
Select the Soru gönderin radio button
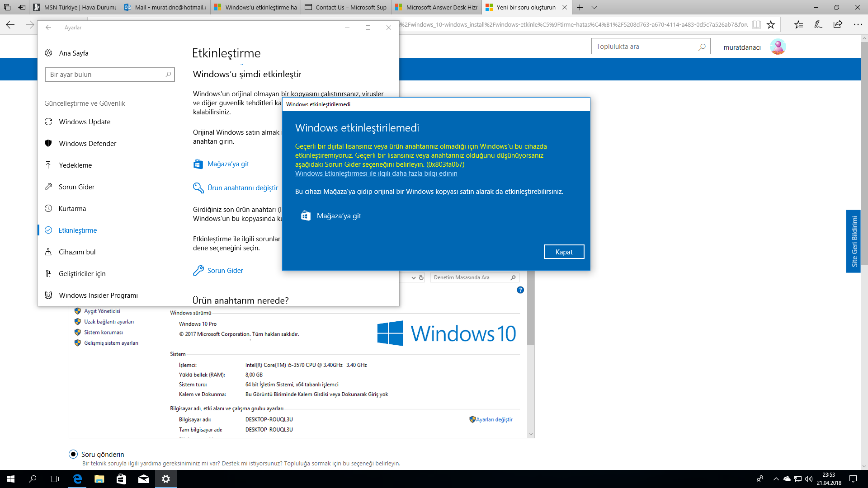point(73,454)
